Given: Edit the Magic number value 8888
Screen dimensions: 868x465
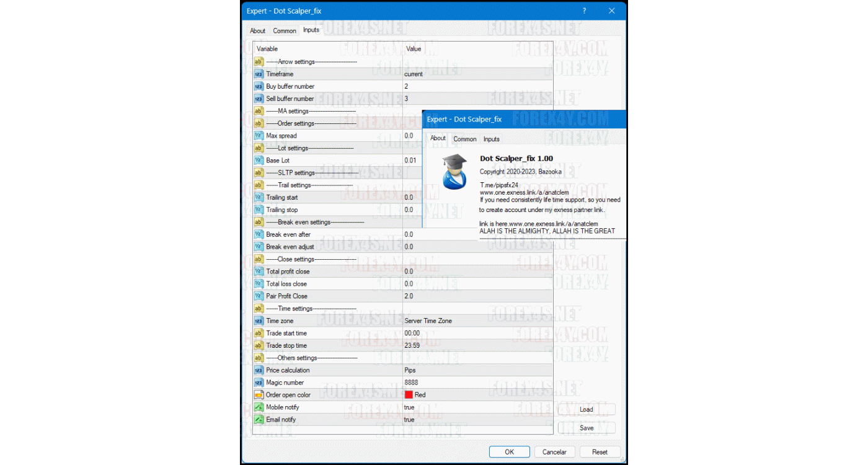Looking at the screenshot, I should pyautogui.click(x=411, y=383).
